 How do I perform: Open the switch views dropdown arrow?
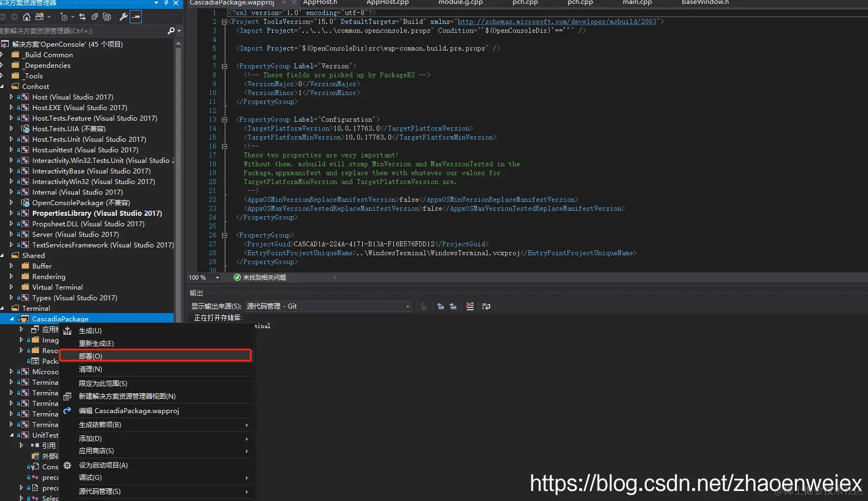49,17
